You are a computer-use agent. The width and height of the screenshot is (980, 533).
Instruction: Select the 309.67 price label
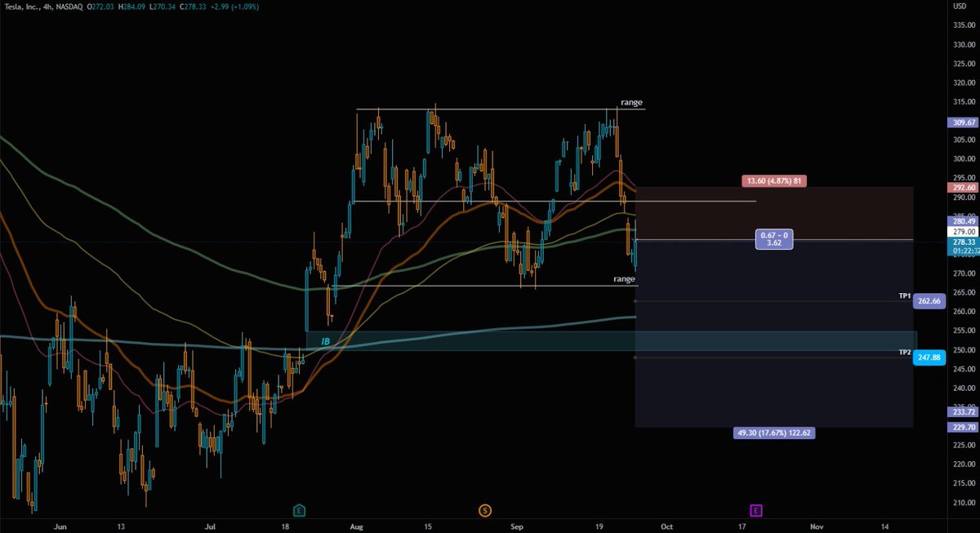[964, 122]
